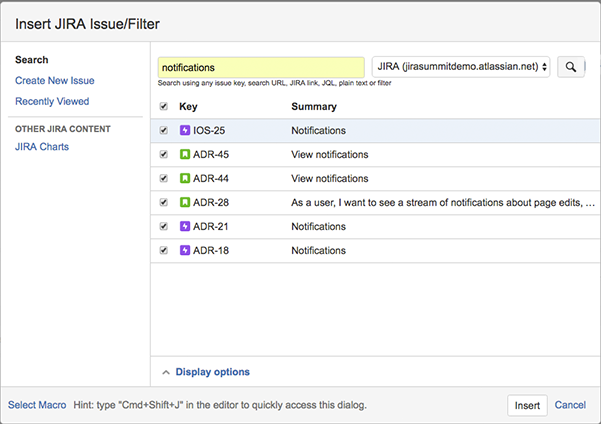
Task: Select the ADR-44 issue key
Action: [211, 178]
